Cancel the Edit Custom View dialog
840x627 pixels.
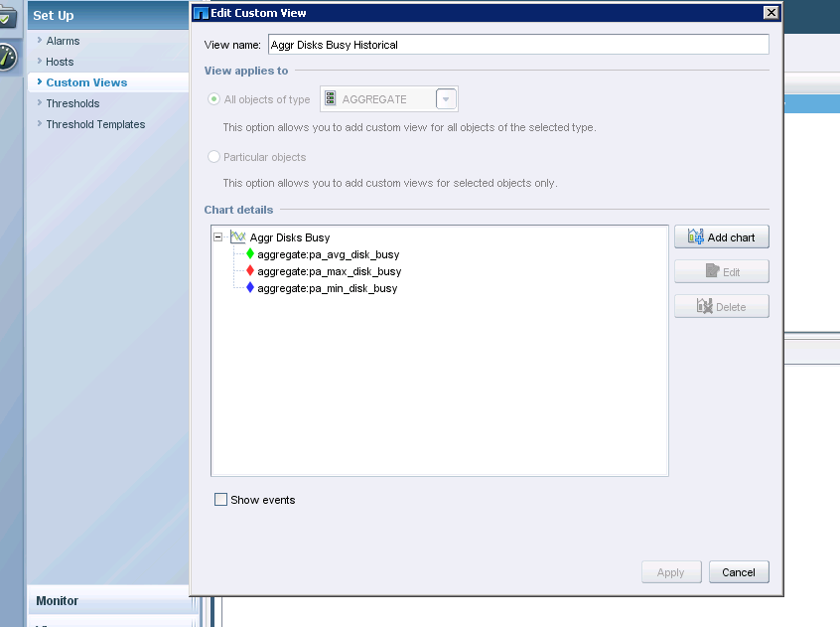(x=739, y=572)
